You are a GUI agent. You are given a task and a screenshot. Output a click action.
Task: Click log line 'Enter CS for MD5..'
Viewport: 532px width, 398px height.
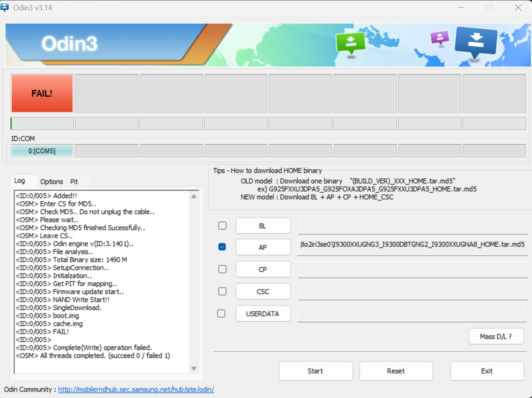point(56,204)
